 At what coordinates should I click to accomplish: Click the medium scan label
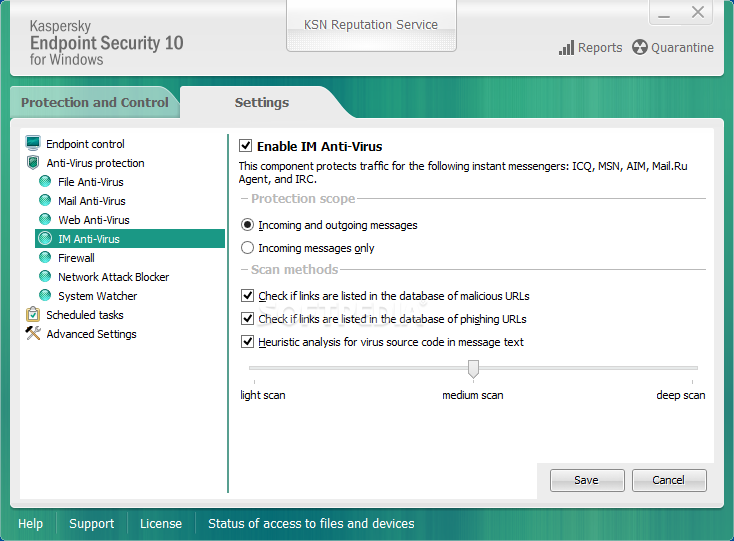pyautogui.click(x=473, y=395)
